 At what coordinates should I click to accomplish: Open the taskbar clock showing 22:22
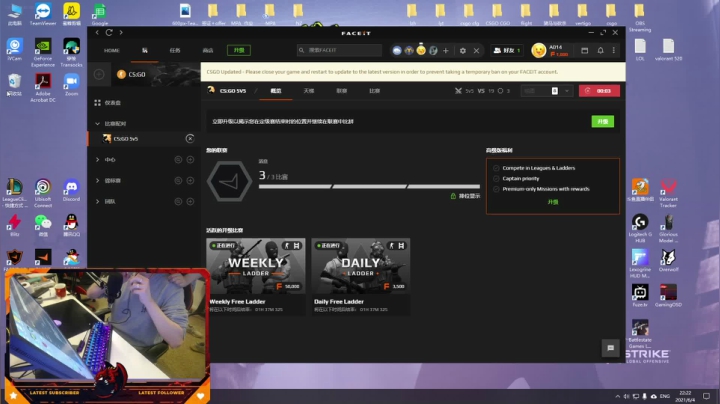tap(686, 396)
